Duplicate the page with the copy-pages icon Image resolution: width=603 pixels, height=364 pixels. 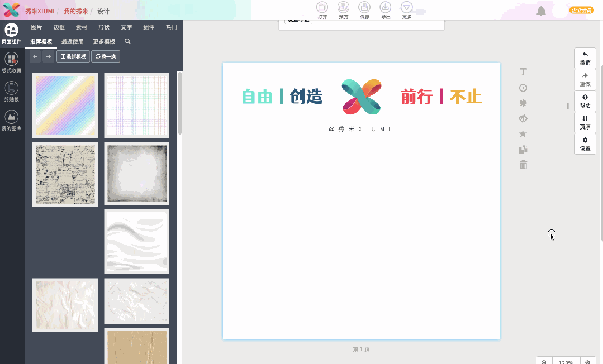[x=523, y=149]
